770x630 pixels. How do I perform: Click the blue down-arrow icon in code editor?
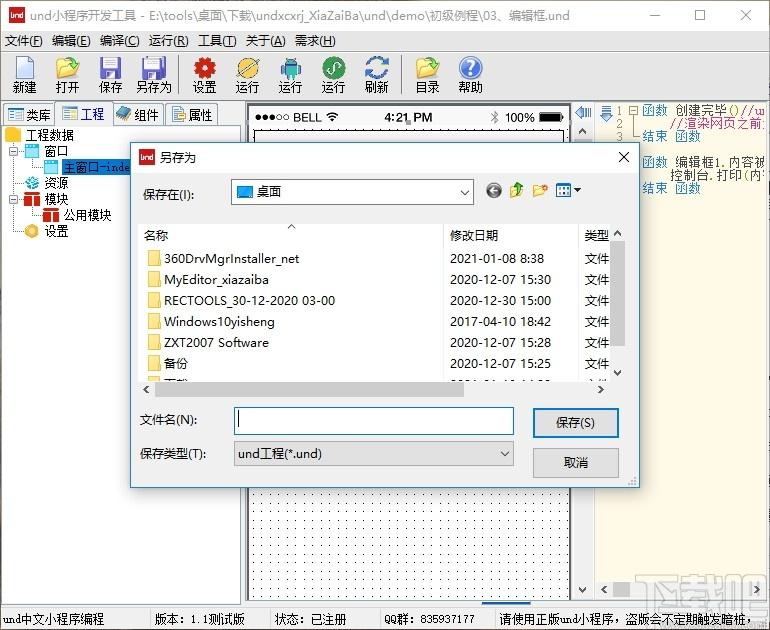tap(606, 114)
